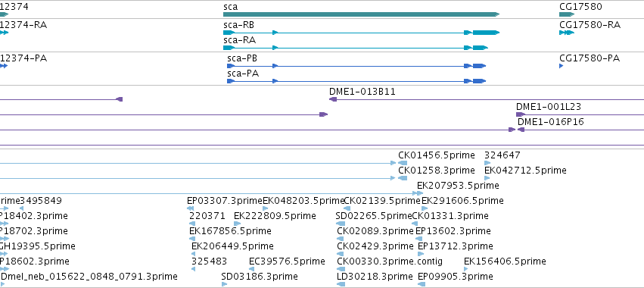Select the sca gene bar
The height and width of the screenshot is (288, 644).
[361, 14]
